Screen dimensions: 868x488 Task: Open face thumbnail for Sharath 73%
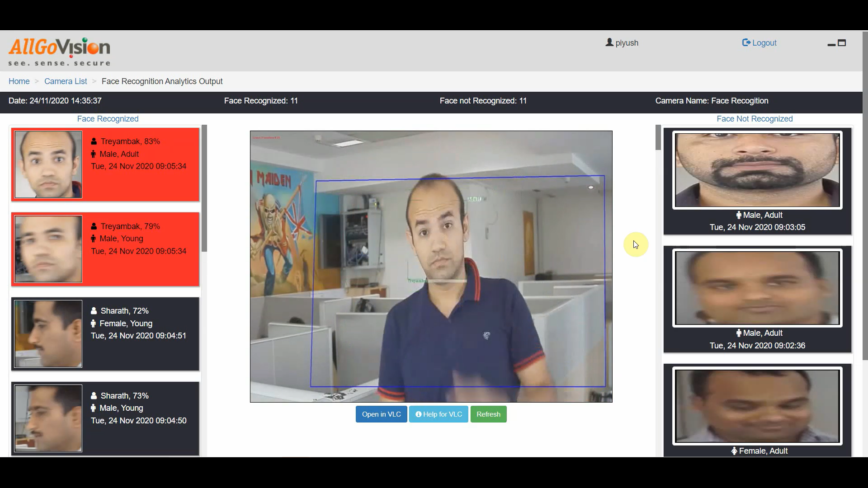(x=48, y=418)
